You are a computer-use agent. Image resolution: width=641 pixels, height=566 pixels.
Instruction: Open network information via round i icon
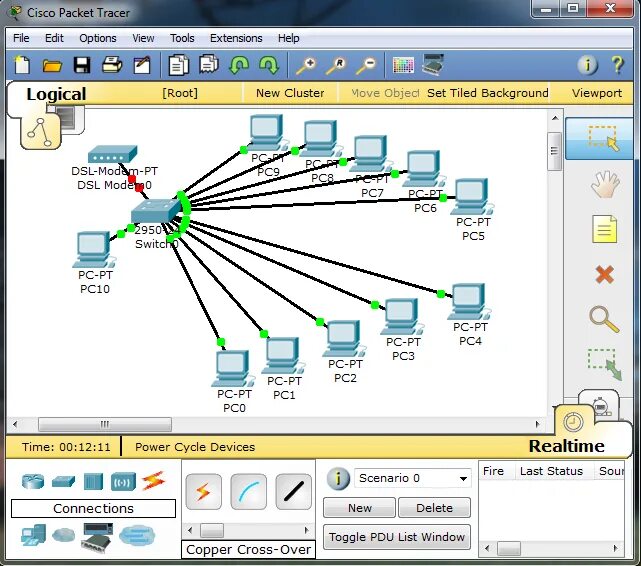pyautogui.click(x=587, y=65)
